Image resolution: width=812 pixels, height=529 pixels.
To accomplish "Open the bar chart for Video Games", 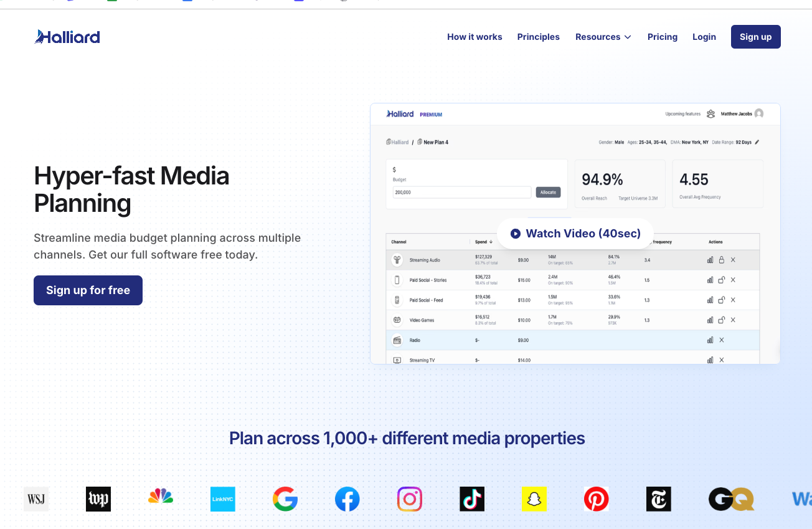I will coord(710,320).
